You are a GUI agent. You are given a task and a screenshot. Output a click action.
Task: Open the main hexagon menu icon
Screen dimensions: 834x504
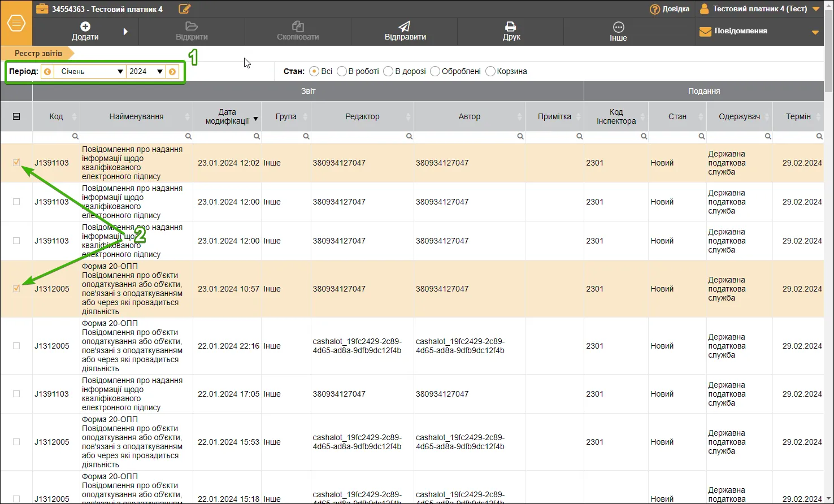click(x=16, y=23)
